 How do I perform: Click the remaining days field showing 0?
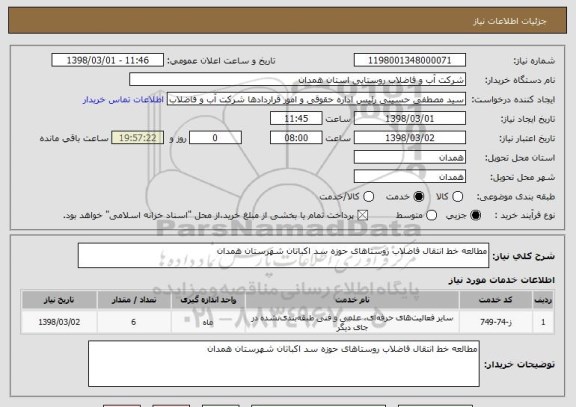tap(215, 138)
